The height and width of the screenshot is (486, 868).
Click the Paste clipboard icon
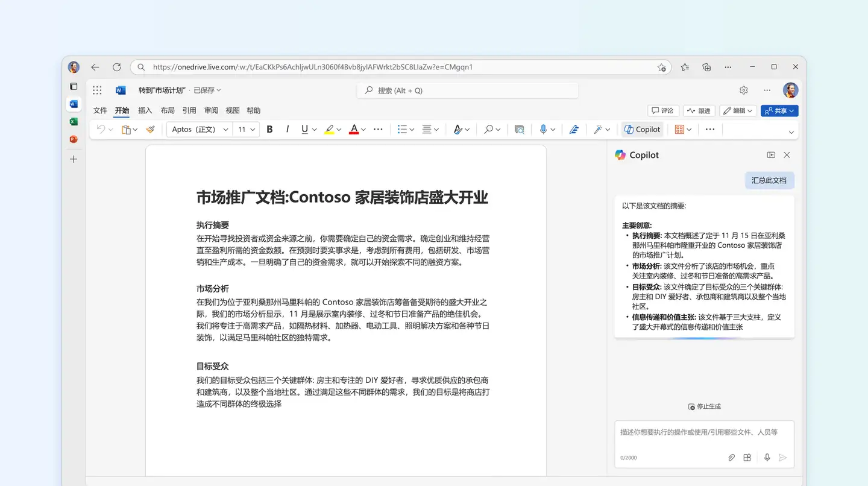coord(126,129)
